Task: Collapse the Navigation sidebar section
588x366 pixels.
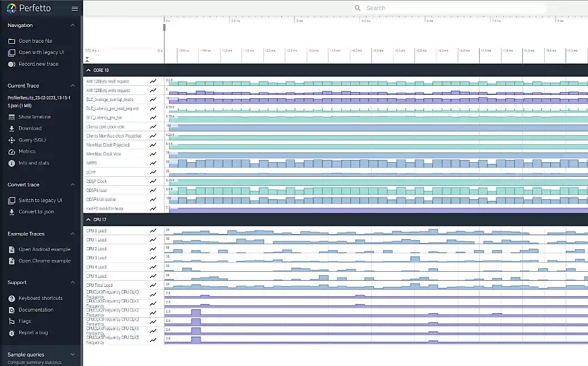Action: coord(72,25)
